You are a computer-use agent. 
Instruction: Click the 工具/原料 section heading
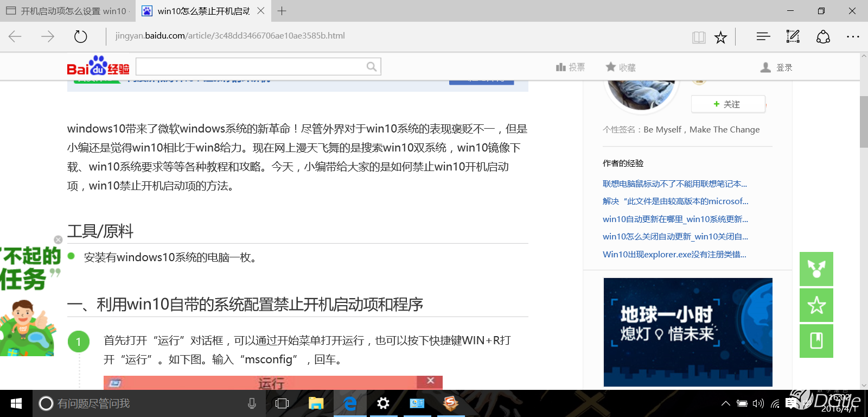pyautogui.click(x=100, y=231)
